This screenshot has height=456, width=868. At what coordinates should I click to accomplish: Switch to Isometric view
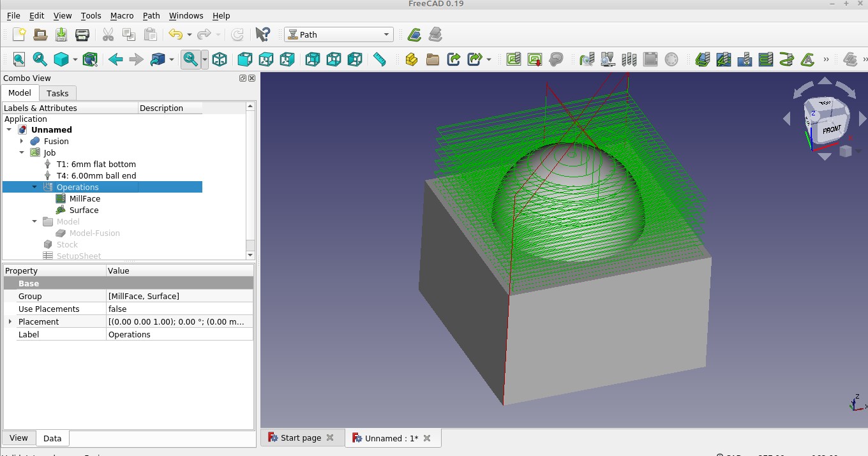[220, 59]
